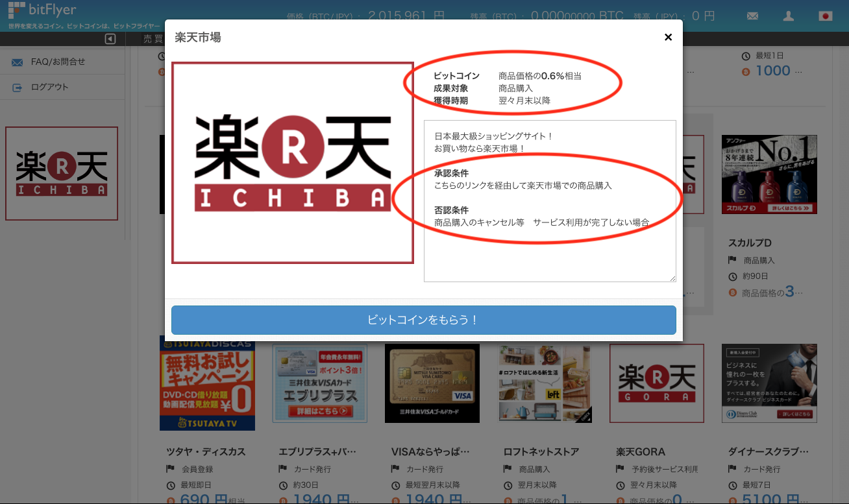Open the Loft net store banner
The width and height of the screenshot is (849, 504).
[545, 383]
